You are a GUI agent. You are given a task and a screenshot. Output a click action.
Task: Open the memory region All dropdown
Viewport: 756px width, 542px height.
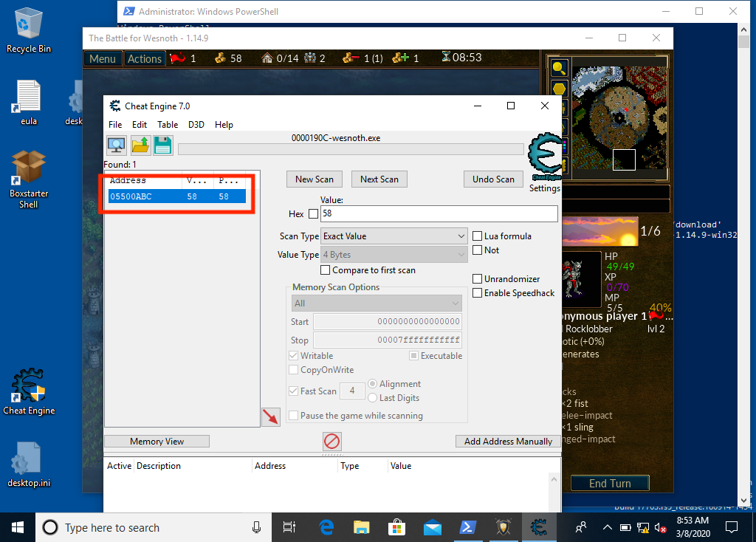coord(377,303)
